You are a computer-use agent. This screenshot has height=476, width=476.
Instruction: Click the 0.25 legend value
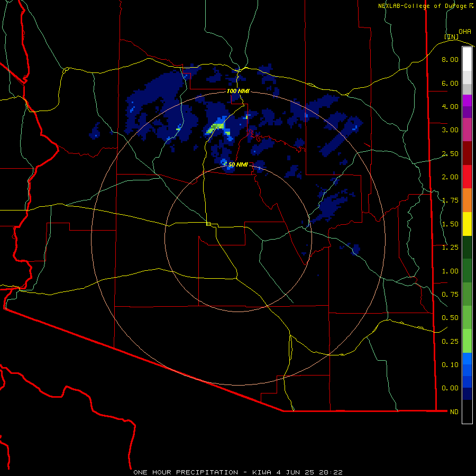(x=450, y=342)
